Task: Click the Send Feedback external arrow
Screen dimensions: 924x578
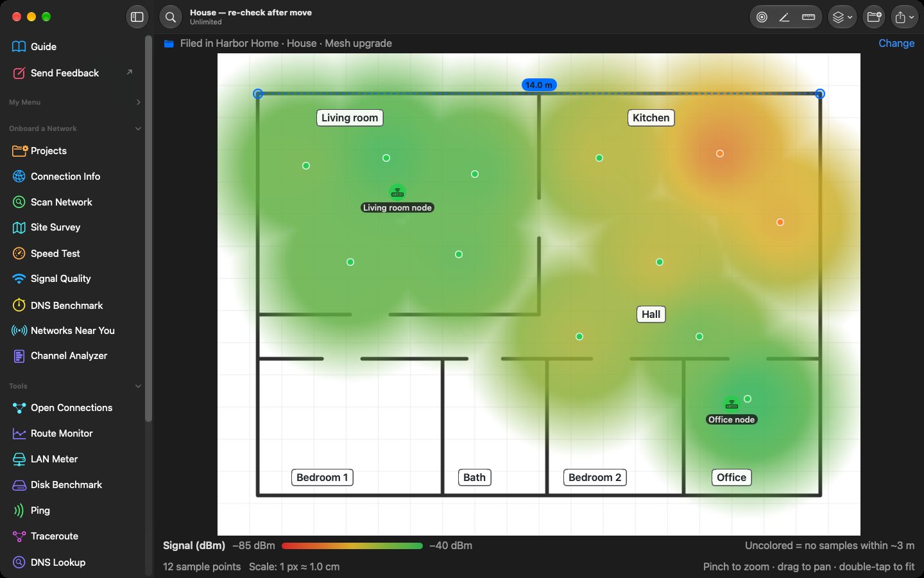Action: [x=130, y=72]
